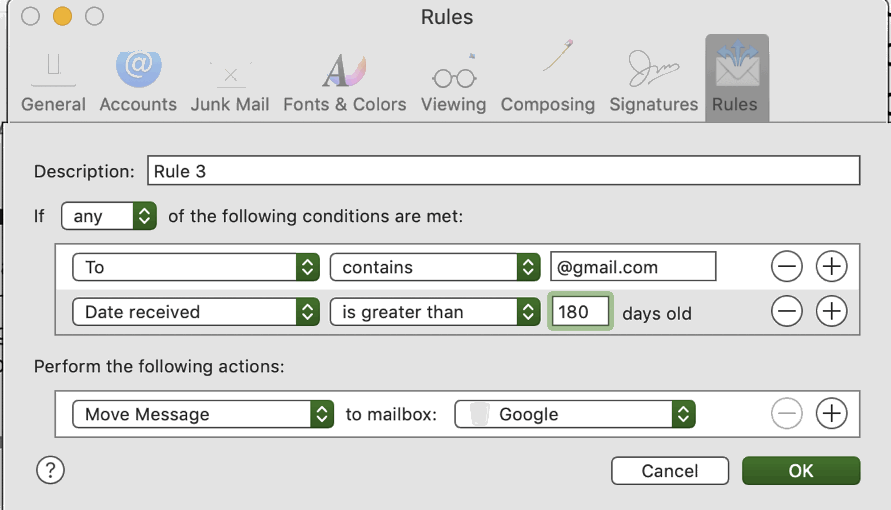Select the Rules tab
Screen dimensions: 891x510
point(736,80)
